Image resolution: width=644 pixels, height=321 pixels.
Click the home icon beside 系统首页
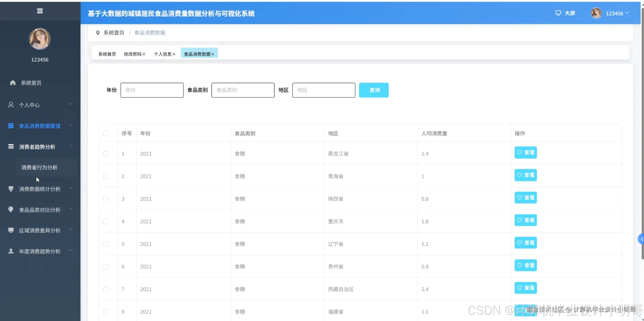(13, 83)
